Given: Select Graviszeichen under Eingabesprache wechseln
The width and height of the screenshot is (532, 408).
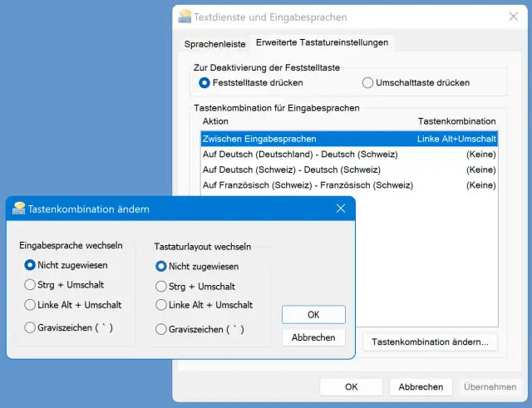Looking at the screenshot, I should coord(31,327).
